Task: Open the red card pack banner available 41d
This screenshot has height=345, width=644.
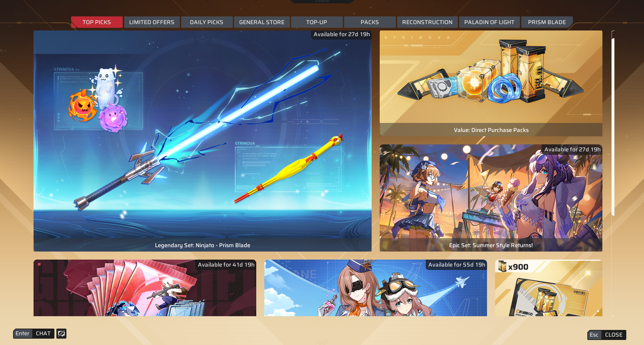Action: pos(145,288)
